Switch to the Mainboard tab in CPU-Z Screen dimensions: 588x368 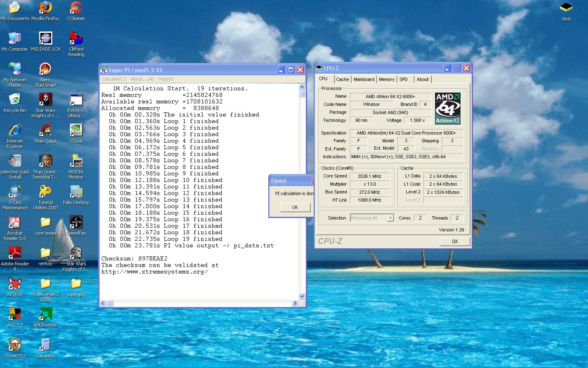point(364,79)
